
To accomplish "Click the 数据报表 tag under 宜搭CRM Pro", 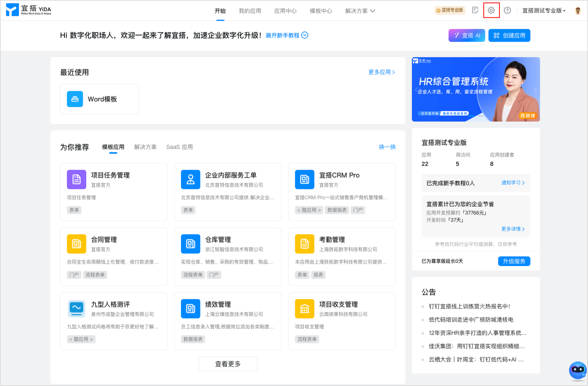I will [337, 210].
